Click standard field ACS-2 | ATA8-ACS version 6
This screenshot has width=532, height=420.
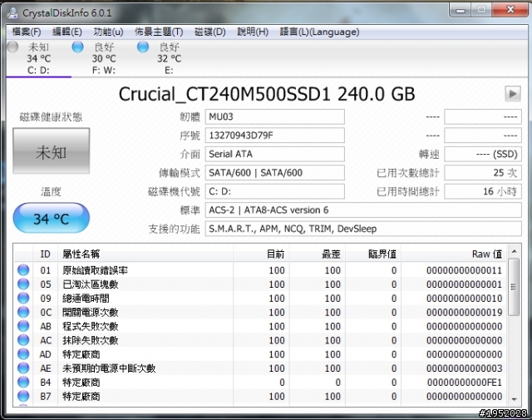[x=363, y=210]
